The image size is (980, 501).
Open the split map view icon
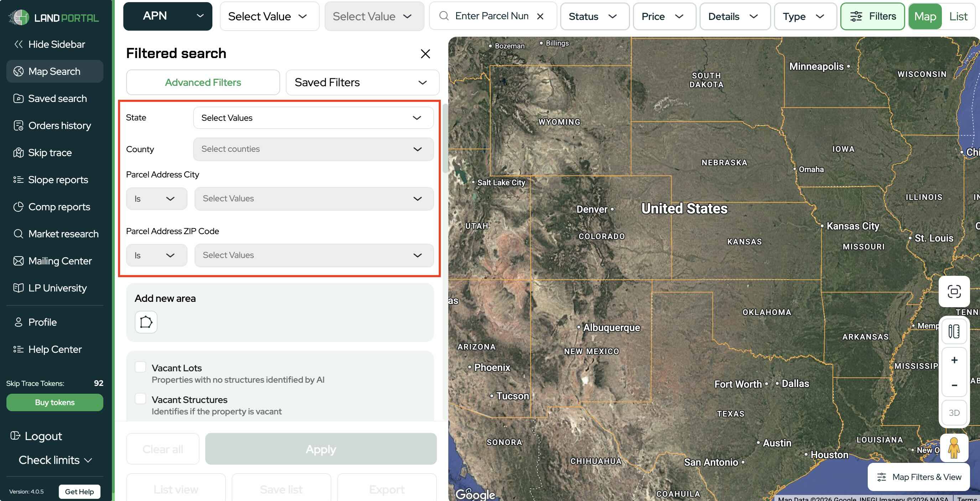click(x=954, y=331)
